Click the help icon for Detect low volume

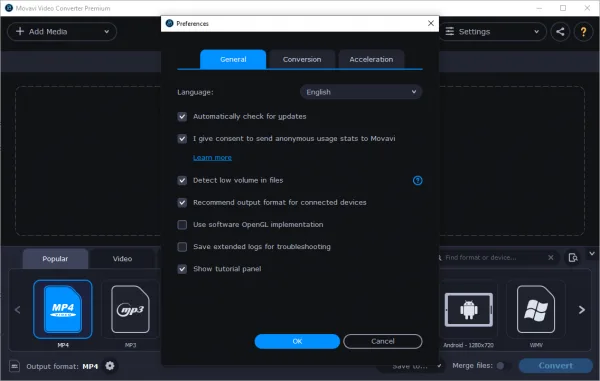(417, 181)
